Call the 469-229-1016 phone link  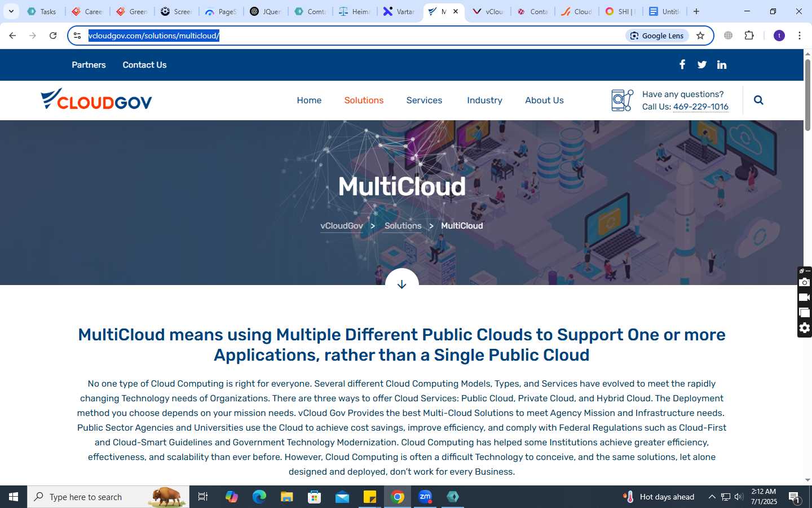[700, 107]
